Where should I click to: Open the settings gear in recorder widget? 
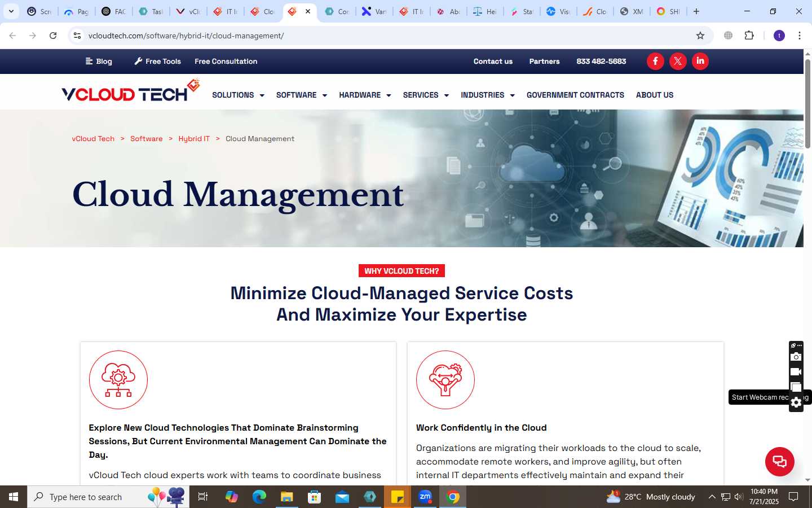[796, 402]
